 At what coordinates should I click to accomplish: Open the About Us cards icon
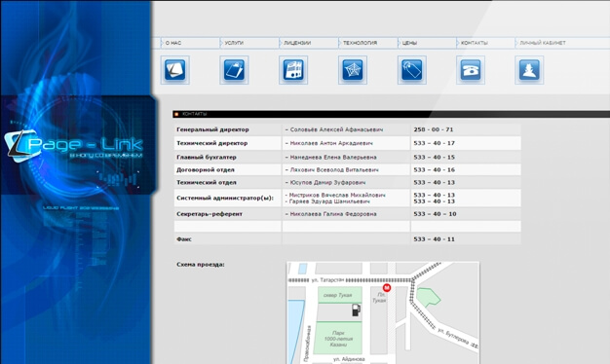(175, 70)
